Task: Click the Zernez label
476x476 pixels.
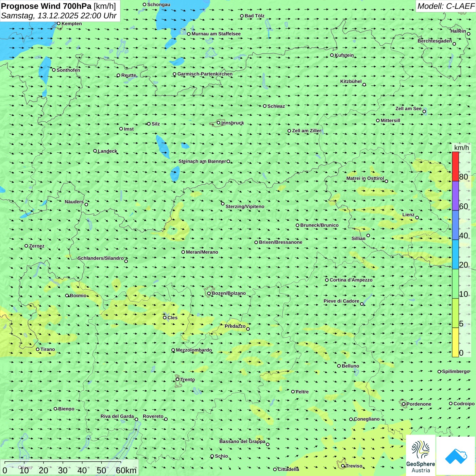Action: click(37, 246)
